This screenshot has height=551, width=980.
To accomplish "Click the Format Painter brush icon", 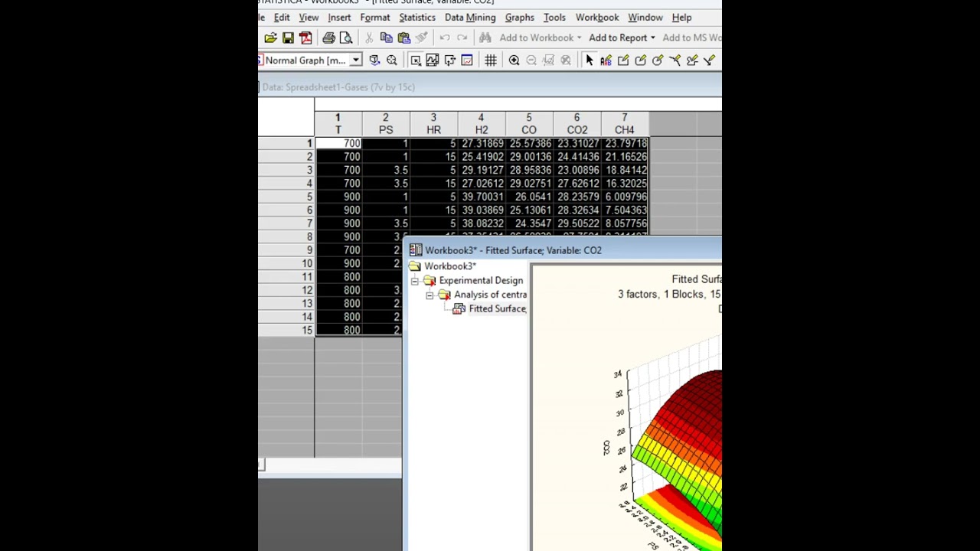I will (421, 37).
